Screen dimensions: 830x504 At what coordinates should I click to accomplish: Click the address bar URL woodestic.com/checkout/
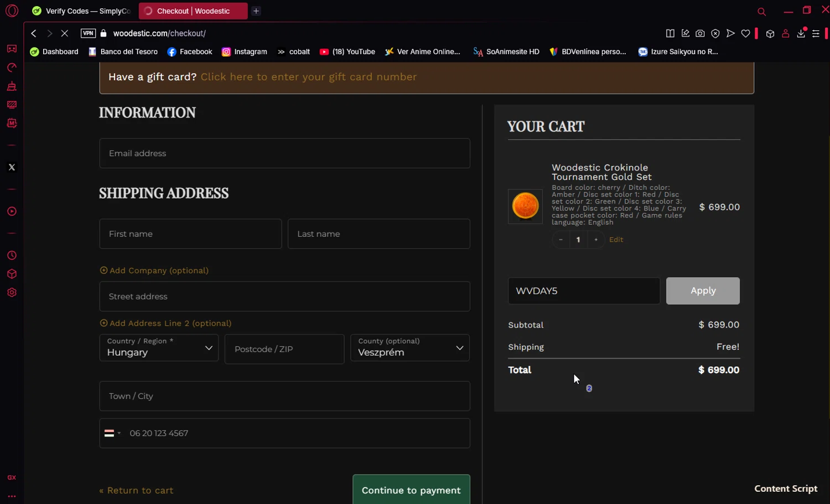pyautogui.click(x=159, y=33)
